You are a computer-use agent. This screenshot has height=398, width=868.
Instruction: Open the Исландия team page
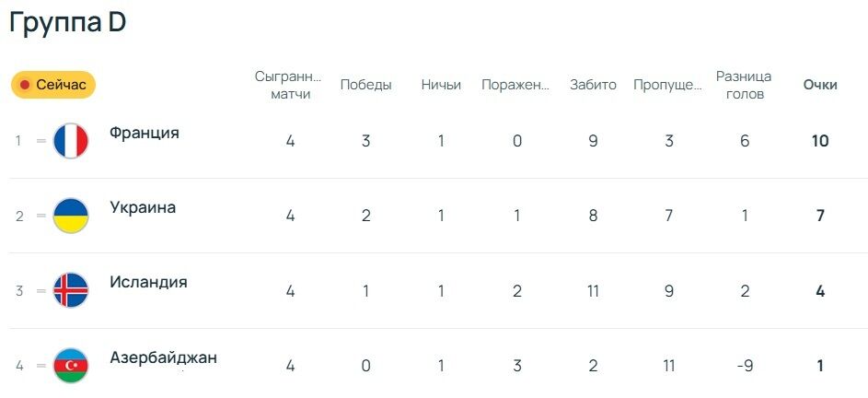[148, 282]
